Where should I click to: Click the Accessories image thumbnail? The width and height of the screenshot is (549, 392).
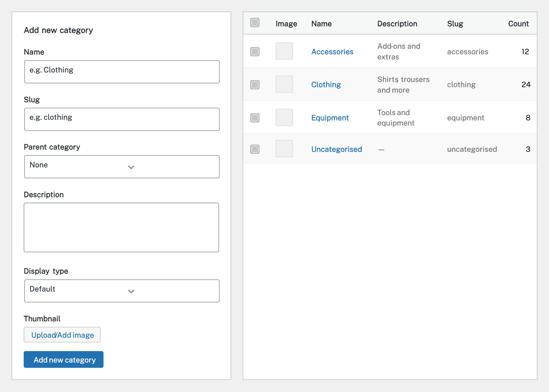pyautogui.click(x=284, y=51)
